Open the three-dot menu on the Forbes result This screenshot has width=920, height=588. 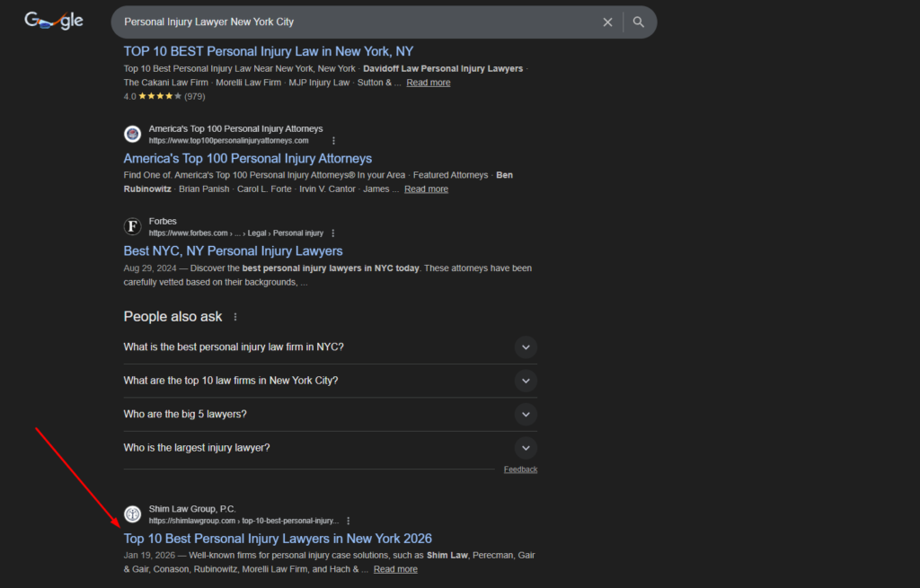(332, 232)
